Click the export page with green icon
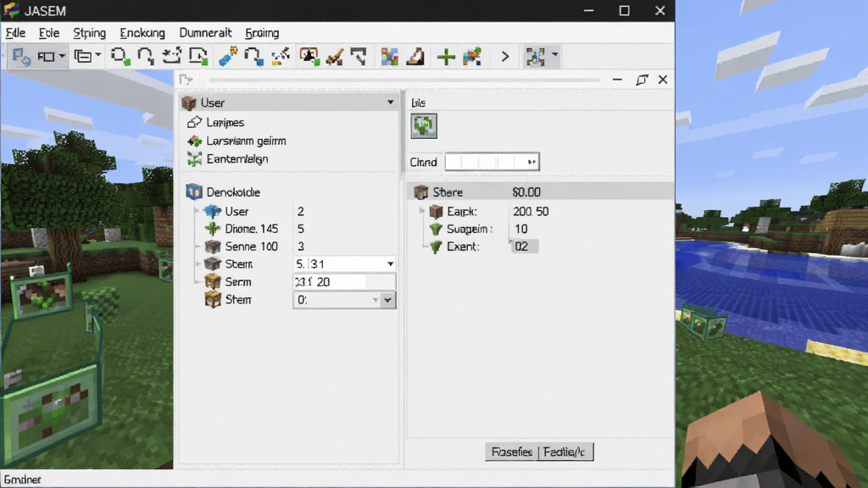 (198, 57)
